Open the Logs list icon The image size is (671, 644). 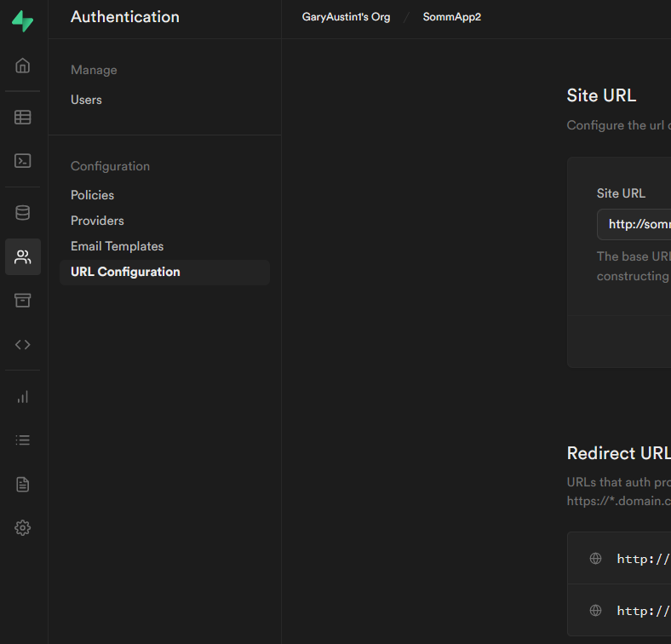[23, 440]
